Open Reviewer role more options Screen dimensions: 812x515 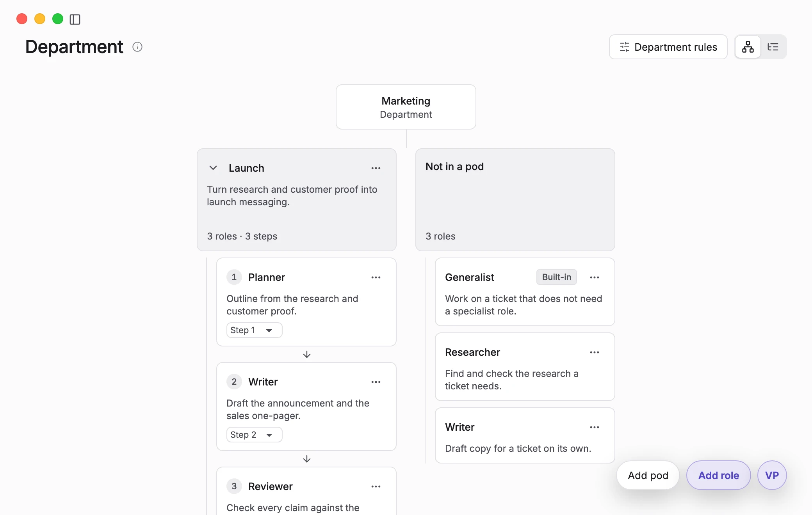(376, 487)
